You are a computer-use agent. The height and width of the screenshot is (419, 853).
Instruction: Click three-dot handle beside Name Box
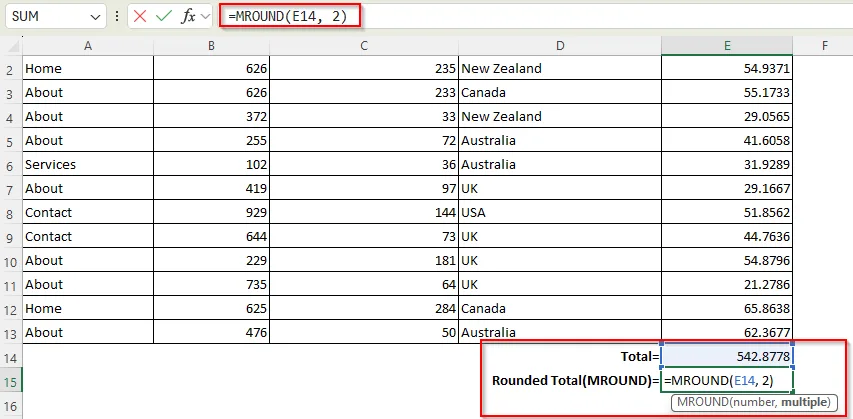pyautogui.click(x=116, y=16)
